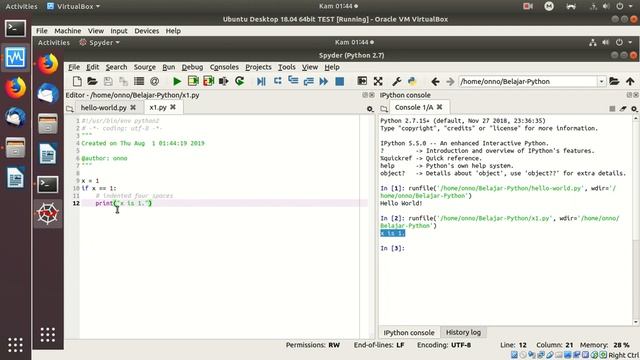This screenshot has height=360, width=640.
Task: Run current cell and advance icon
Action: 209,81
